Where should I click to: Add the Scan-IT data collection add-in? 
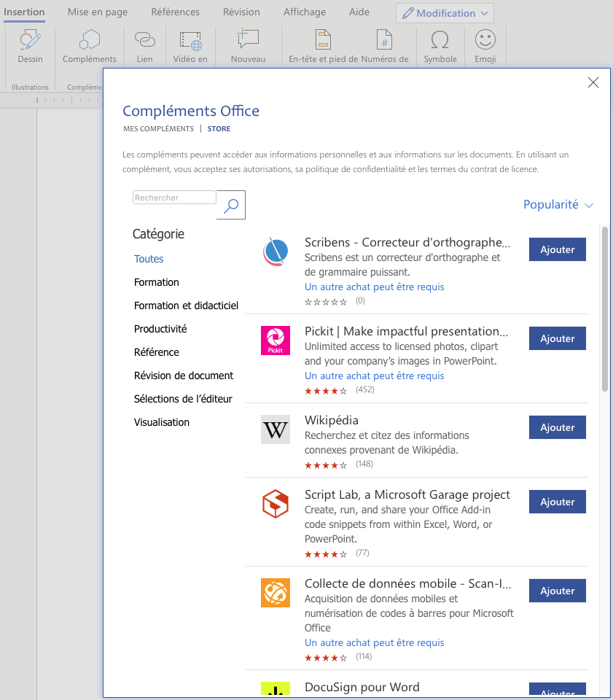click(x=557, y=591)
